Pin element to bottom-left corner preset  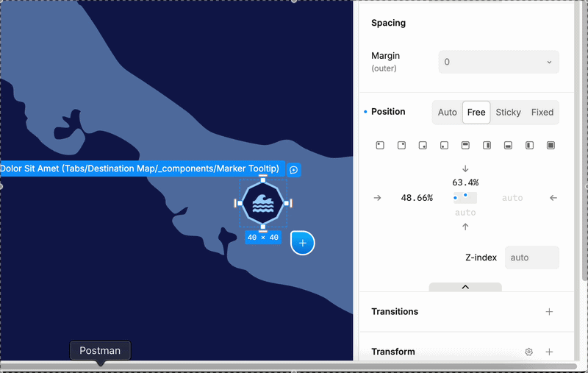coord(444,145)
